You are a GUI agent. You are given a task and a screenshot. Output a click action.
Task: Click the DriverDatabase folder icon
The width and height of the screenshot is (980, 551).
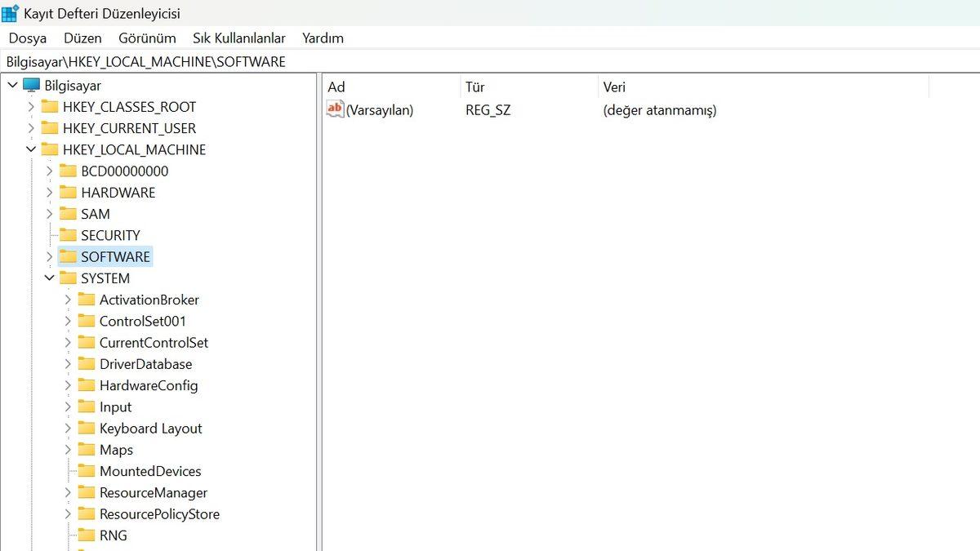point(87,363)
